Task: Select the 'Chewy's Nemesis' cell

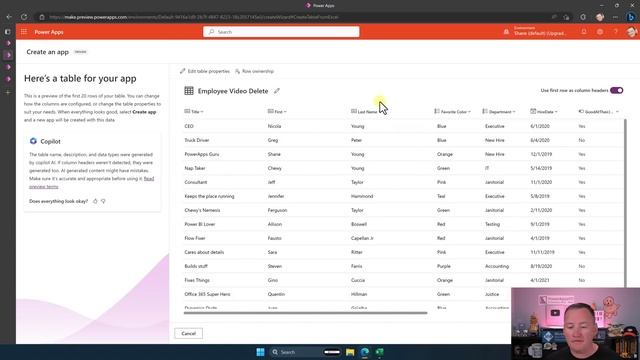Action: [x=202, y=210]
